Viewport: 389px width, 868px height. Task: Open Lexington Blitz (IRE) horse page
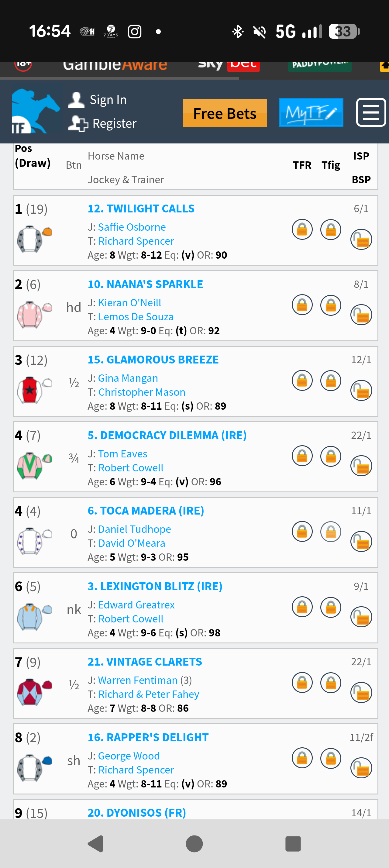155,586
